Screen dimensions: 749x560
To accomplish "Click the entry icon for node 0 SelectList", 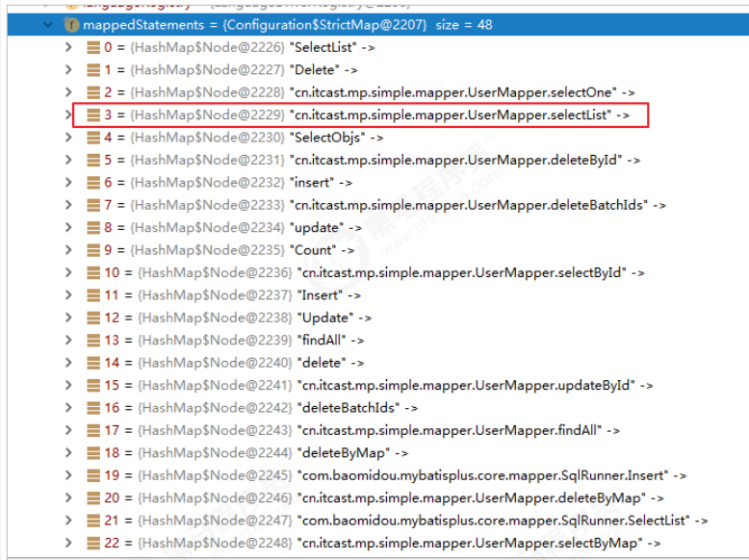I will 93,47.
